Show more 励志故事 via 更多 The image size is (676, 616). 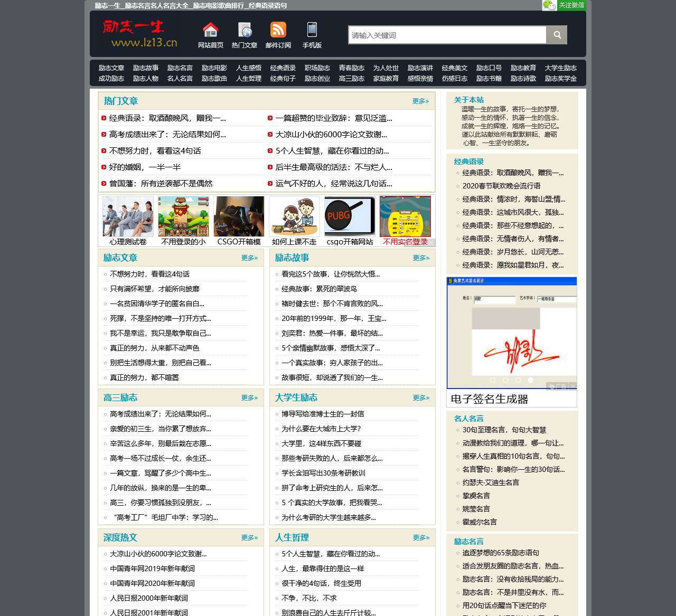[x=421, y=258]
